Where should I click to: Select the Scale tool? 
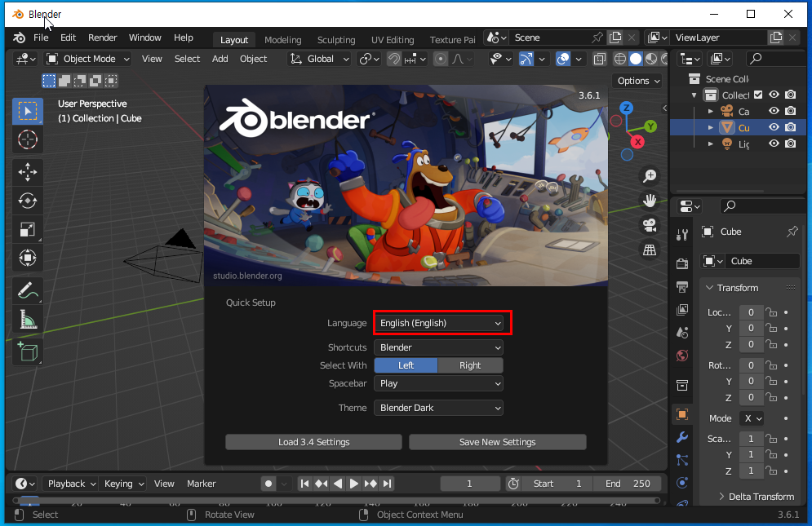pos(28,229)
